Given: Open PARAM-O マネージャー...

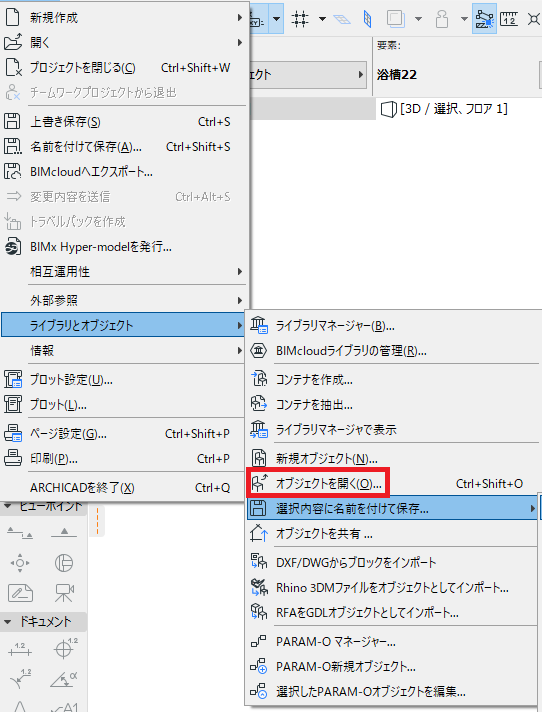Looking at the screenshot, I should 393,642.
